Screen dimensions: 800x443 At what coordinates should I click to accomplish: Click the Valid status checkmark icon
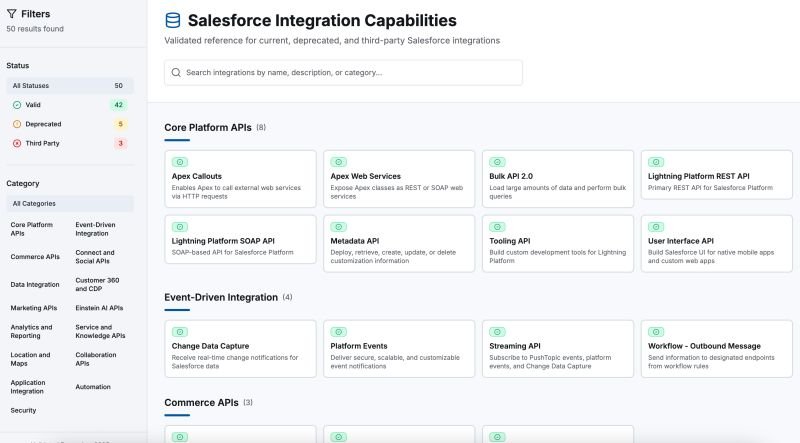17,105
